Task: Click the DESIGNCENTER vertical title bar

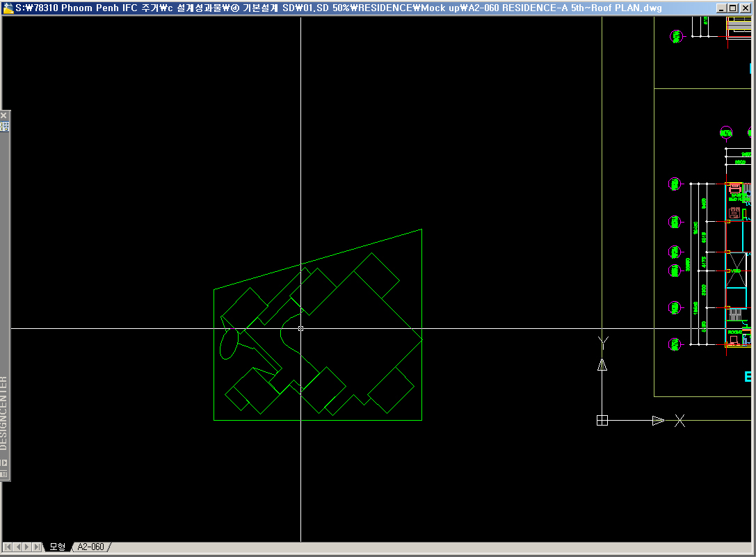Action: 4,410
